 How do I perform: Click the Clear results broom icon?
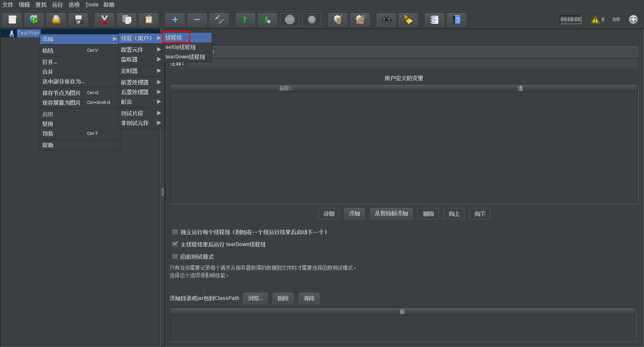tap(338, 20)
